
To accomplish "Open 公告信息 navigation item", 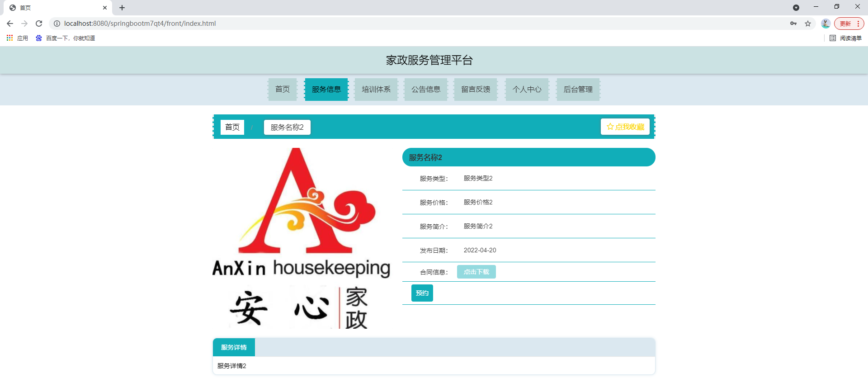I will pos(426,90).
